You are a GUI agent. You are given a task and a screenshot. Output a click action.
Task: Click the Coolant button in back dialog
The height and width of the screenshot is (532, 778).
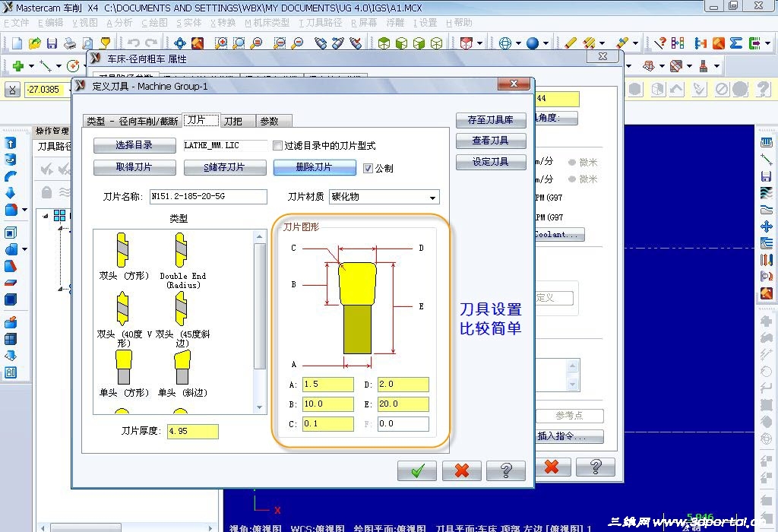click(558, 235)
